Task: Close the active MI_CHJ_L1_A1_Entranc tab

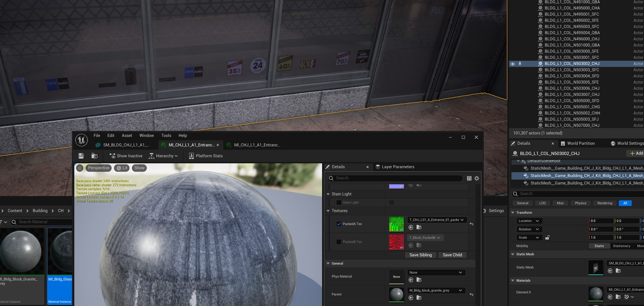Action: (x=218, y=145)
